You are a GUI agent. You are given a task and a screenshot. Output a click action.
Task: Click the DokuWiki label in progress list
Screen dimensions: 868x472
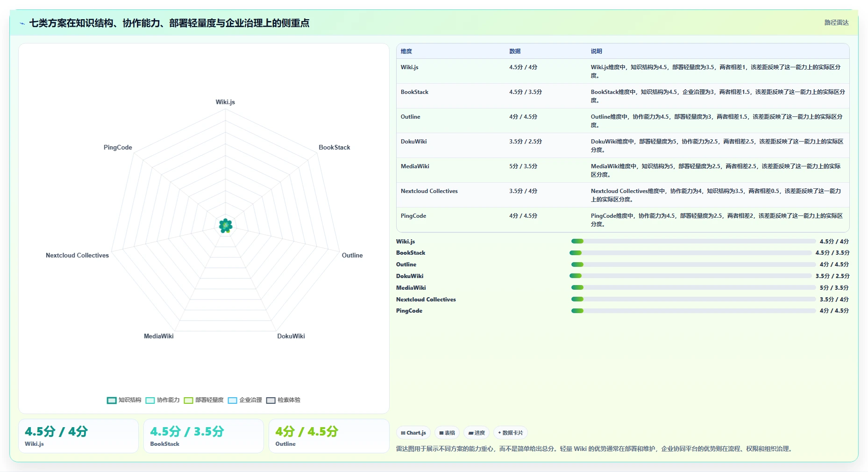pyautogui.click(x=410, y=276)
